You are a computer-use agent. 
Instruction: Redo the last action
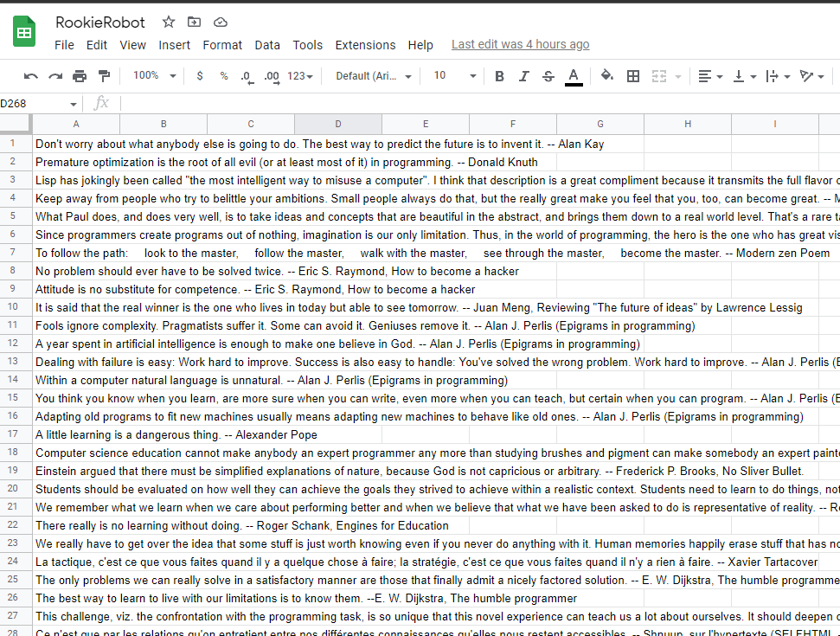click(55, 76)
